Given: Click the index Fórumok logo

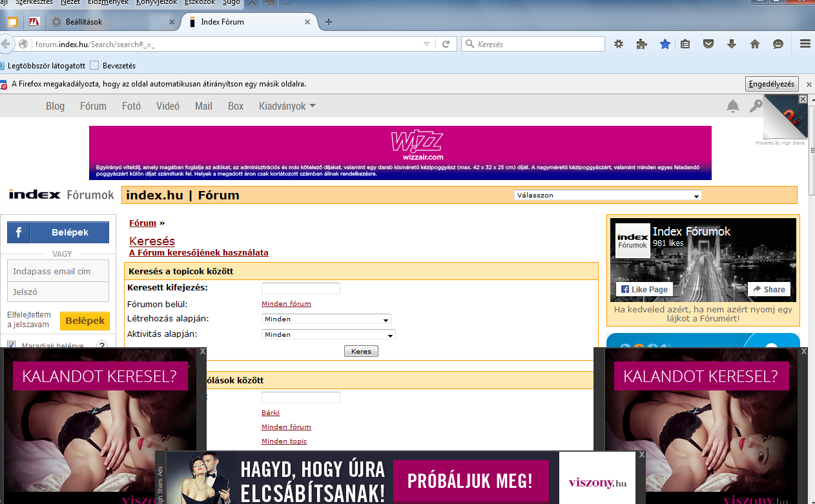Looking at the screenshot, I should click(61, 194).
